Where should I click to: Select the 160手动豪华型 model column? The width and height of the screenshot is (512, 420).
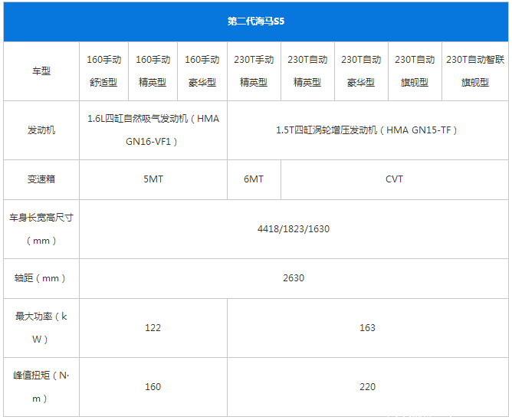click(202, 71)
